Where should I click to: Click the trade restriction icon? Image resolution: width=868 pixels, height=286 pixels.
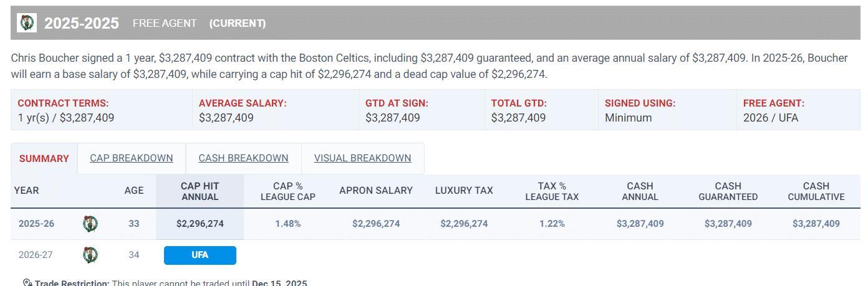tap(27, 284)
